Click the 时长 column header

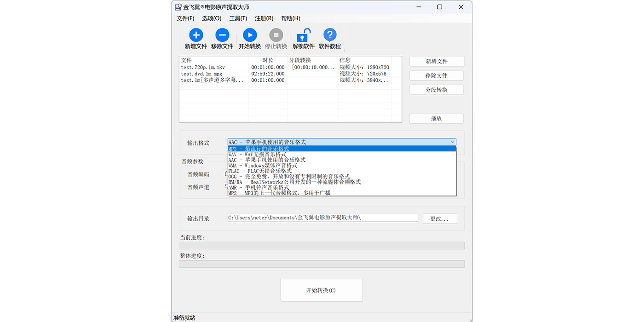pos(268,60)
